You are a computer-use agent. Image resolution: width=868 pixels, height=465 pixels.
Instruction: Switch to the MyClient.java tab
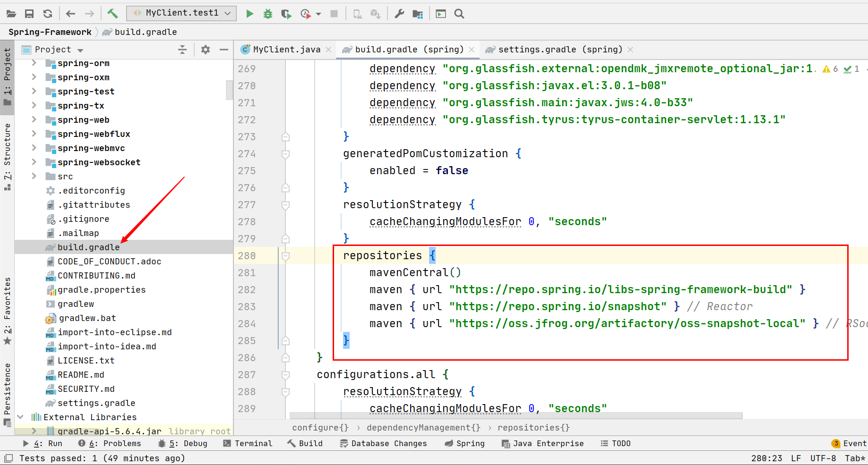point(286,50)
